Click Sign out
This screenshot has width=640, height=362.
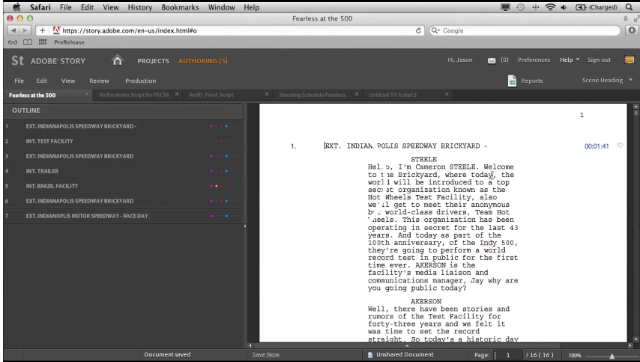click(x=599, y=60)
